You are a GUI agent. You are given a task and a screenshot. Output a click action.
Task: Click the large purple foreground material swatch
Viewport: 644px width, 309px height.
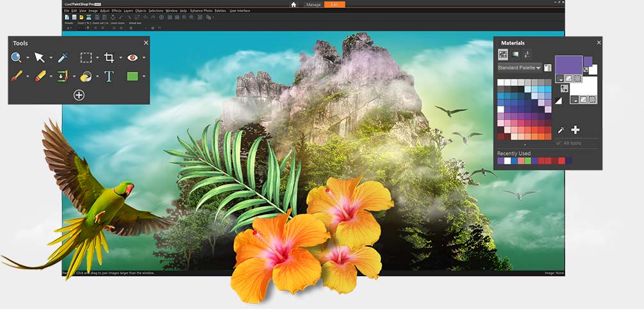pyautogui.click(x=568, y=65)
